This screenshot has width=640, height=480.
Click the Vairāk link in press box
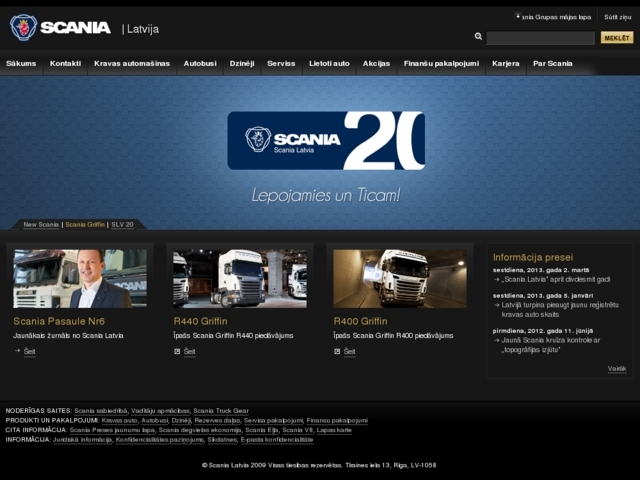point(617,369)
